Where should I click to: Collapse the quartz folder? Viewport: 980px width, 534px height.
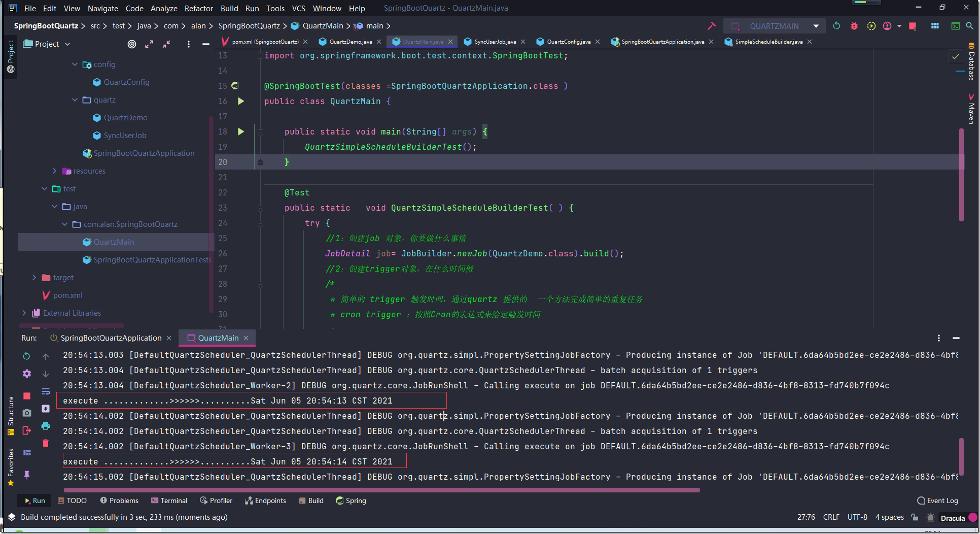(x=75, y=100)
